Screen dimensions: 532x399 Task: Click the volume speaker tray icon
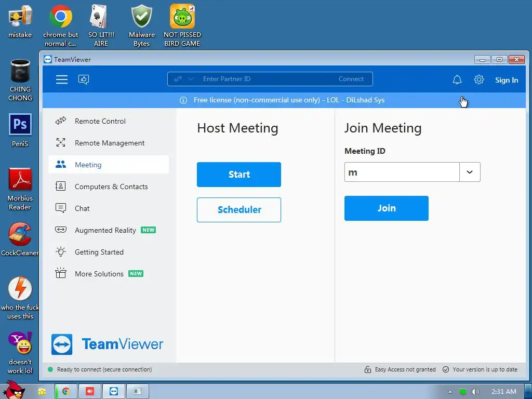tap(475, 392)
